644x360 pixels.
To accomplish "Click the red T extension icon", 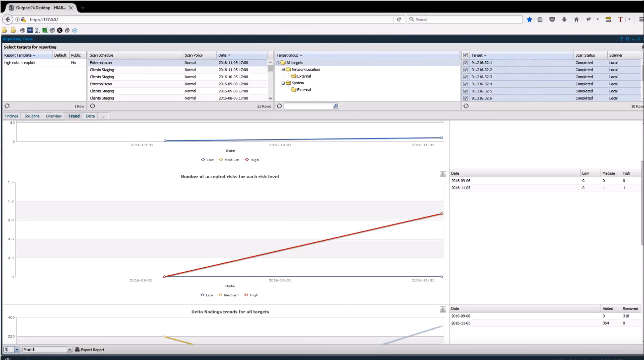I will pyautogui.click(x=620, y=20).
